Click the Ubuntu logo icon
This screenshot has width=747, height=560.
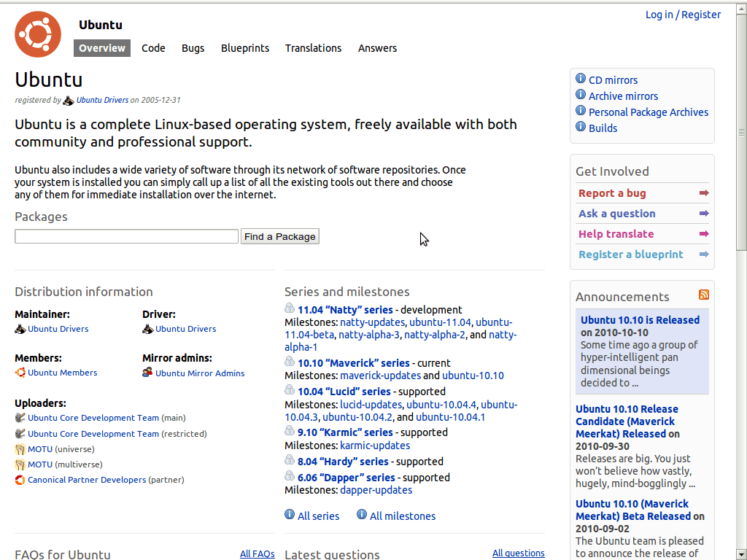tap(38, 34)
